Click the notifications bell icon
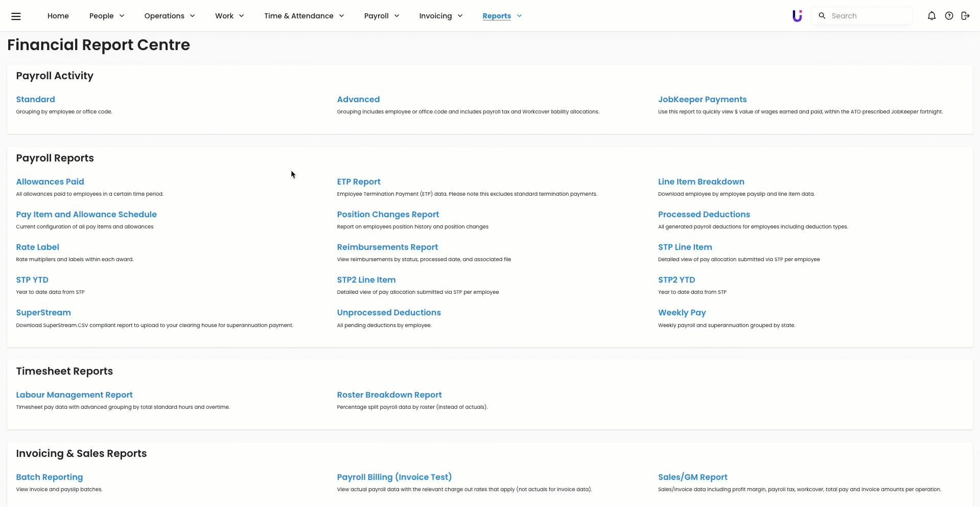 pyautogui.click(x=931, y=16)
